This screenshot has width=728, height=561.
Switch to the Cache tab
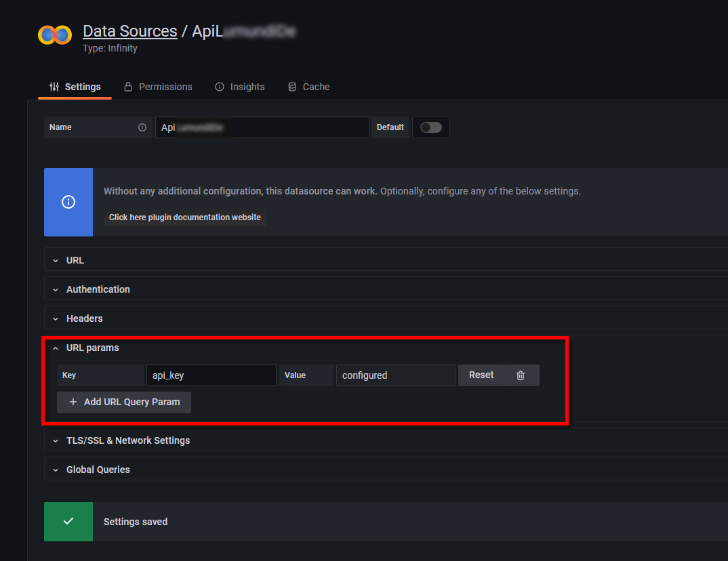tap(308, 87)
